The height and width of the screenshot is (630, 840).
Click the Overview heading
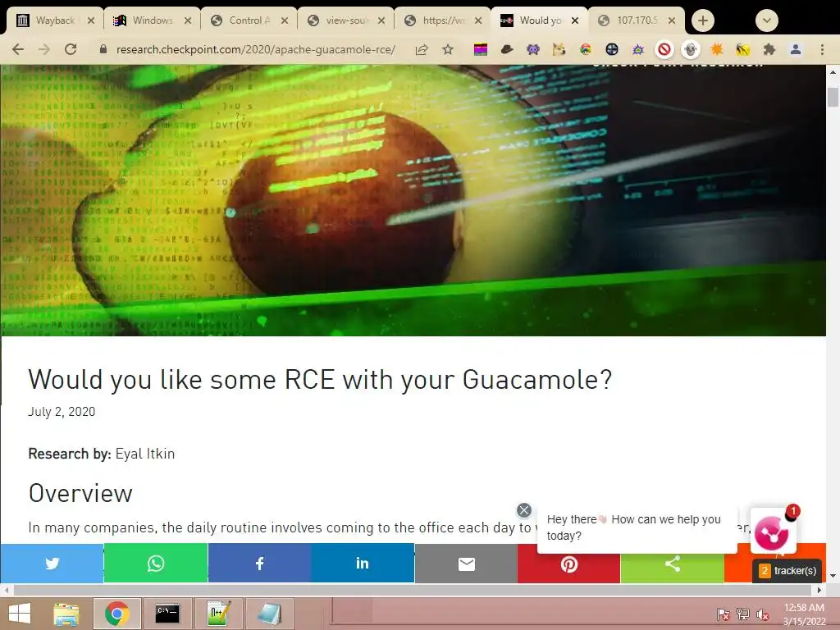(x=80, y=493)
